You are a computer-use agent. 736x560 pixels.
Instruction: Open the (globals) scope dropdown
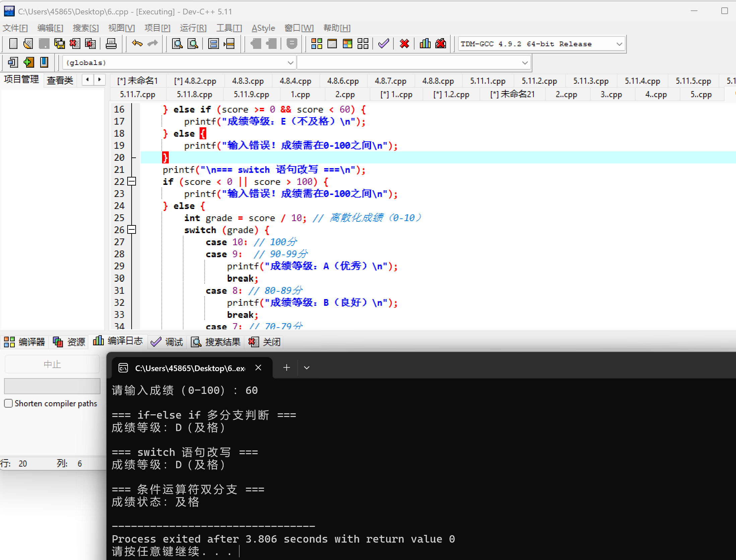point(290,63)
